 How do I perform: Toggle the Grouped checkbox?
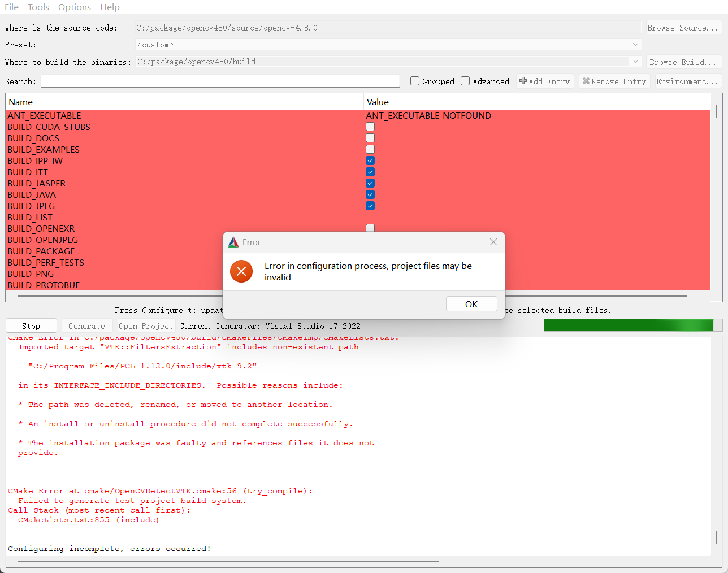(x=415, y=81)
